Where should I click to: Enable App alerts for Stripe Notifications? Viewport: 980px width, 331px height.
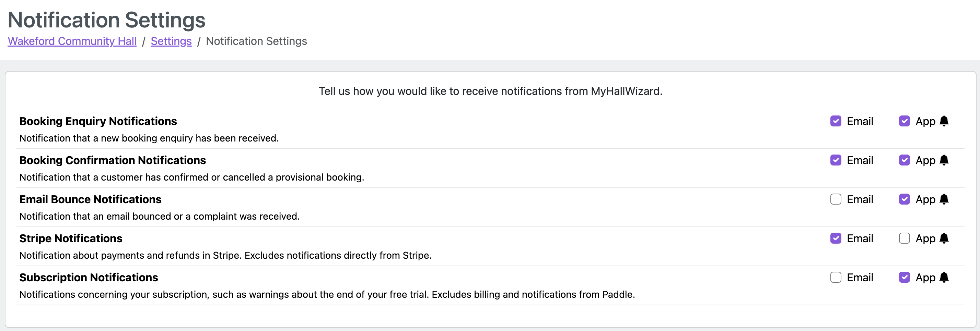tap(904, 238)
